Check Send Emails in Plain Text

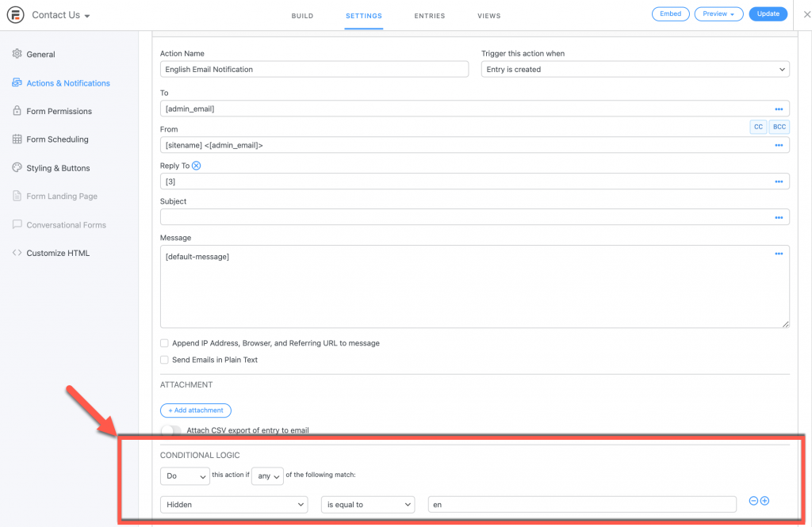(x=164, y=360)
